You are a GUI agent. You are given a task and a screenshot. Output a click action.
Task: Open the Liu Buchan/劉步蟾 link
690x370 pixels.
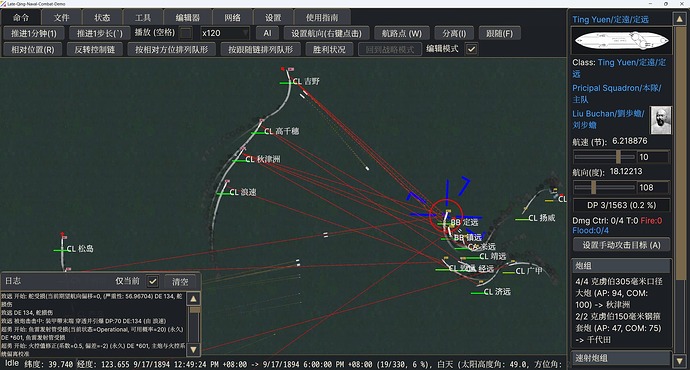[x=609, y=119]
